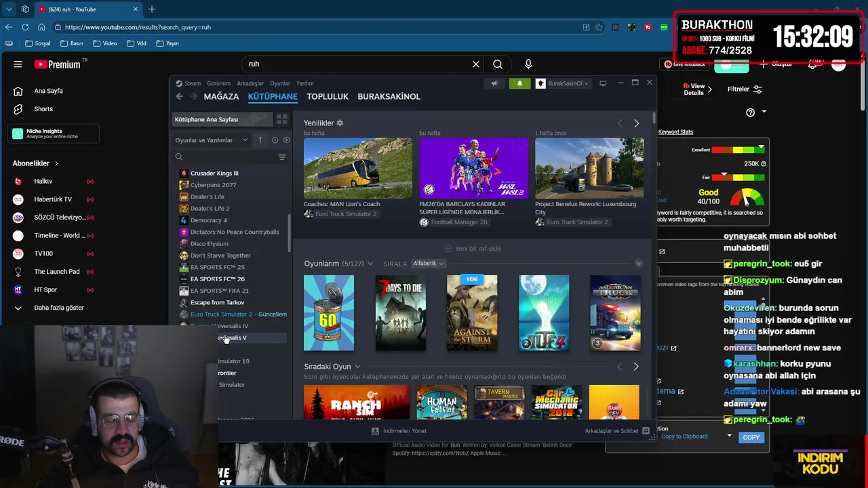This screenshot has height=488, width=868.
Task: Start YouTube voice search microphone
Action: tap(528, 64)
